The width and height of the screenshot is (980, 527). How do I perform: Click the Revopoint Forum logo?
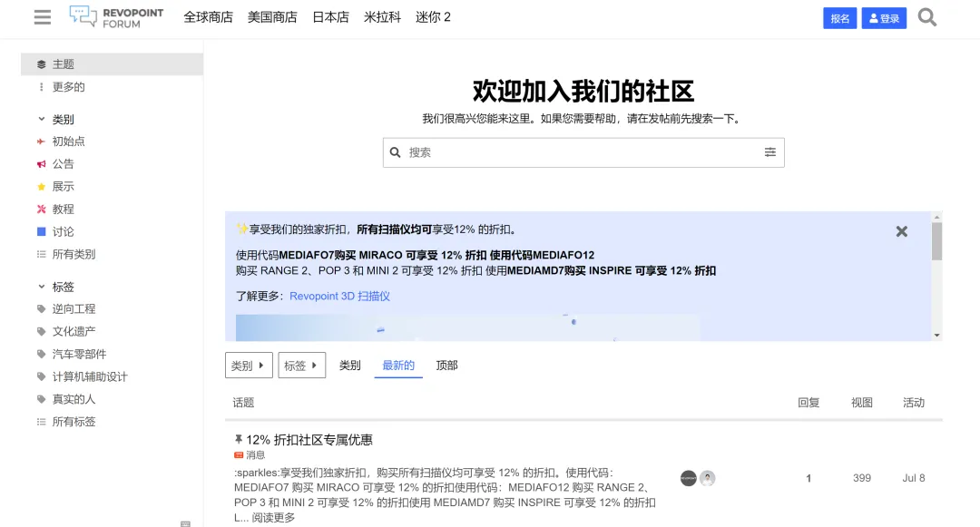tap(116, 17)
